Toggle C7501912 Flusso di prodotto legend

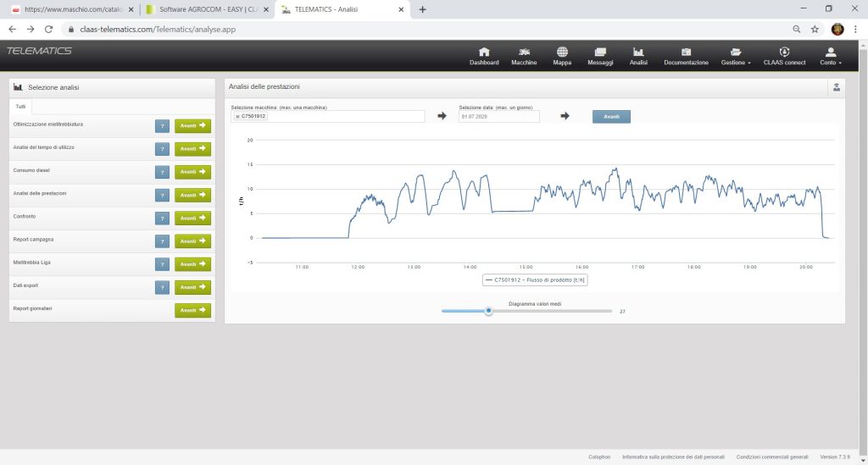tap(535, 280)
